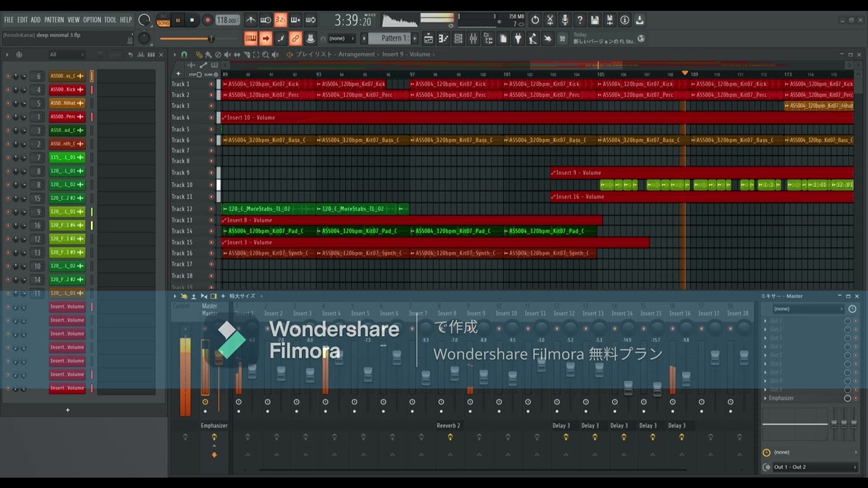Open the VIEW menu
This screenshot has width=868, height=488.
73,20
